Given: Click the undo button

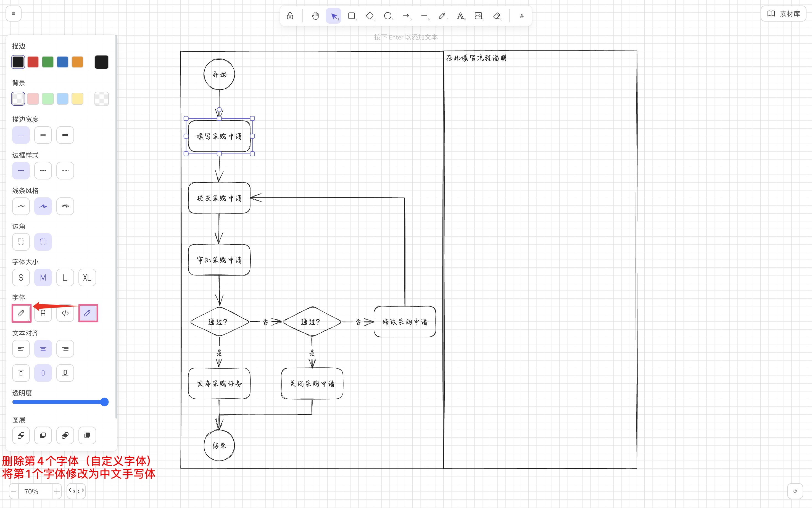Looking at the screenshot, I should click(72, 491).
